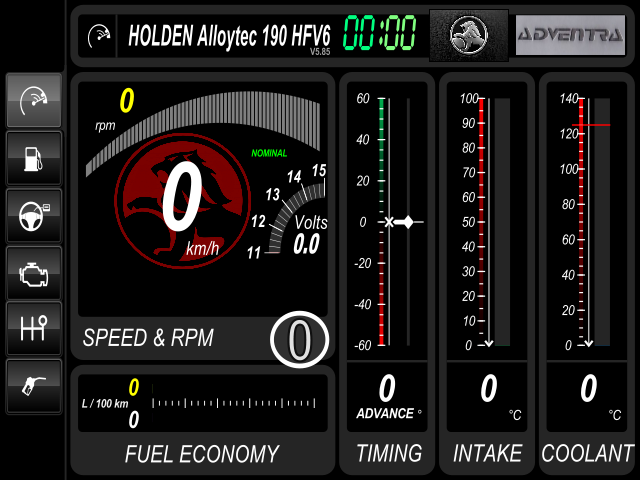Image resolution: width=640 pixels, height=480 pixels.
Task: Click the green 00:00 timer display
Action: 380,33
